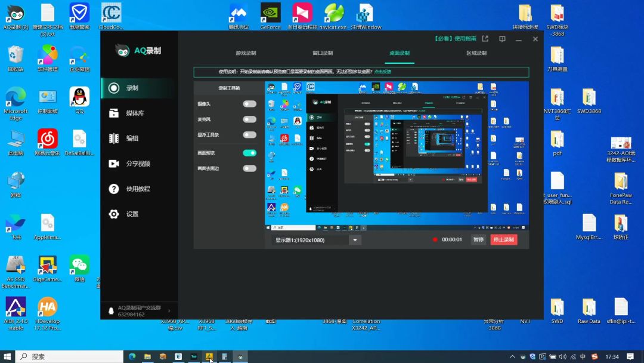Toggle the 摄像头 camera switch

pyautogui.click(x=249, y=104)
